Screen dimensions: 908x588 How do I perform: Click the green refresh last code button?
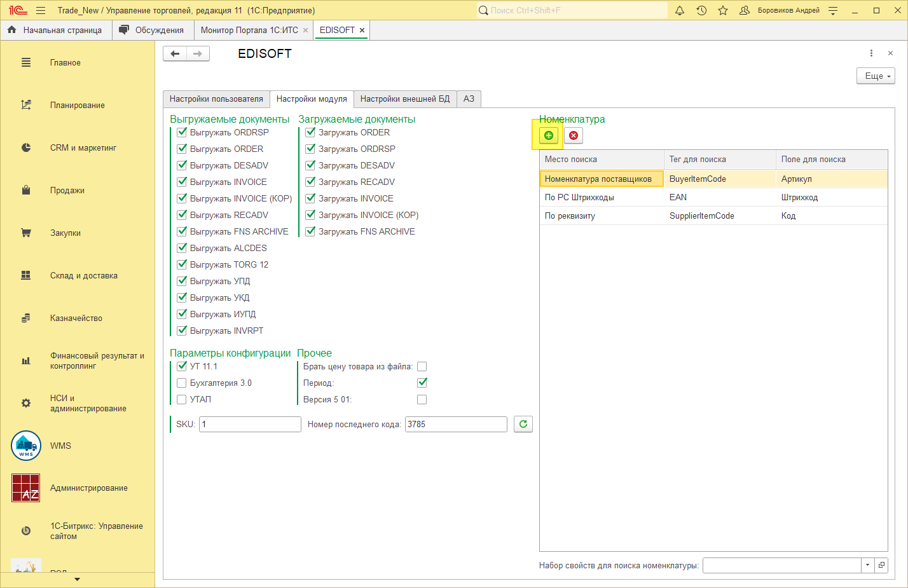click(x=523, y=424)
